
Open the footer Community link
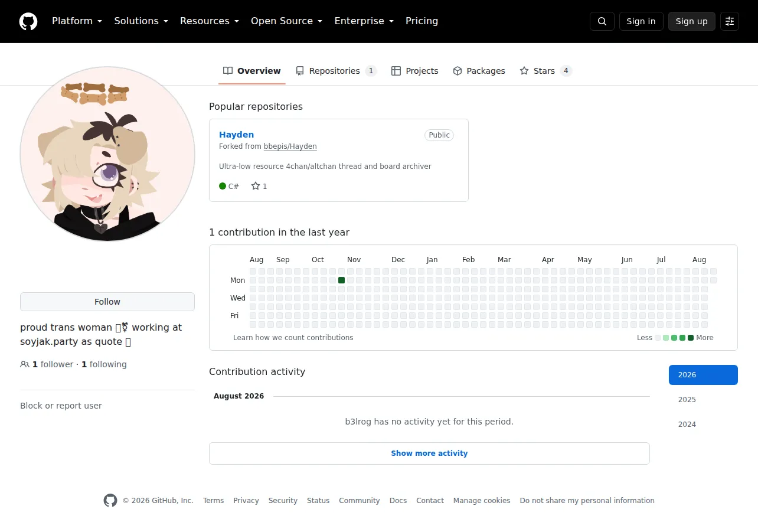tap(360, 501)
